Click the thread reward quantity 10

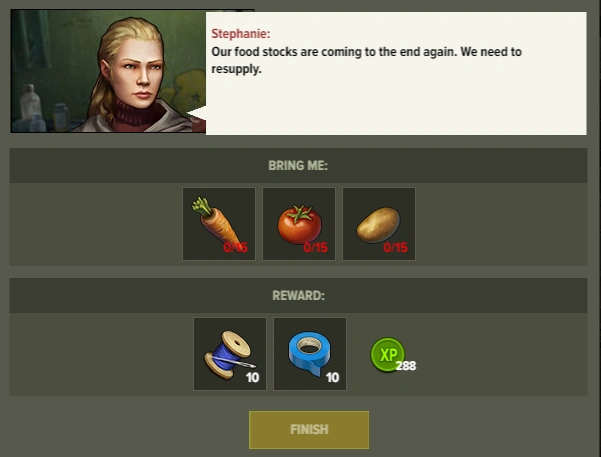[x=253, y=378]
